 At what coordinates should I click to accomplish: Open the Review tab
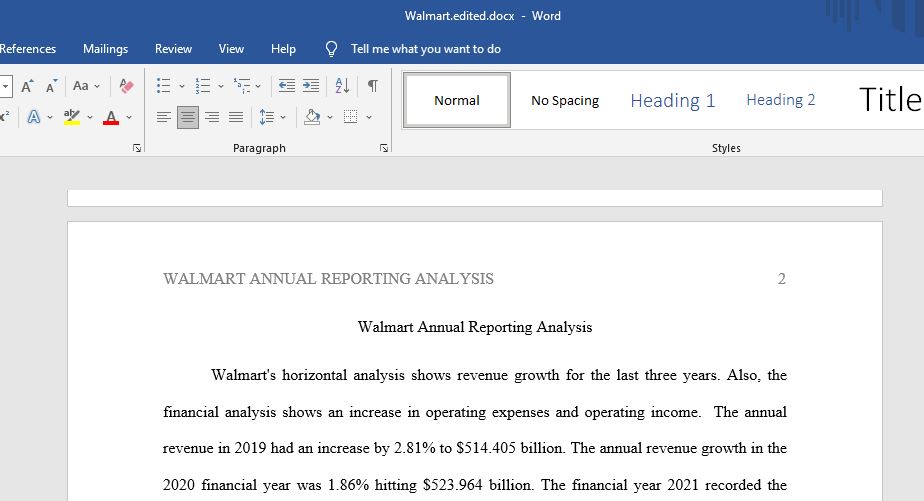[x=173, y=49]
